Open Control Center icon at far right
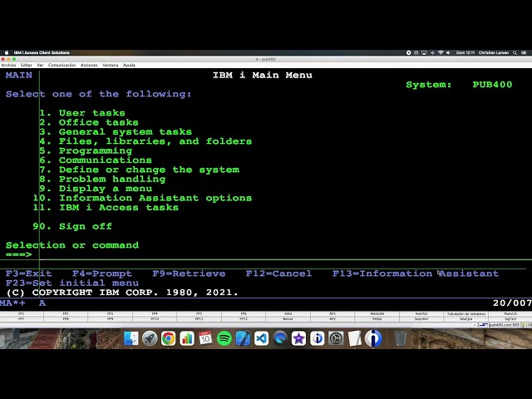The width and height of the screenshot is (532, 399). (x=524, y=52)
